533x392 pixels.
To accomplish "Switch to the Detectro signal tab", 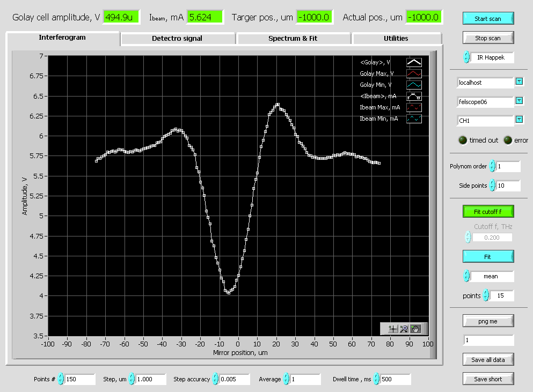I will pos(177,39).
